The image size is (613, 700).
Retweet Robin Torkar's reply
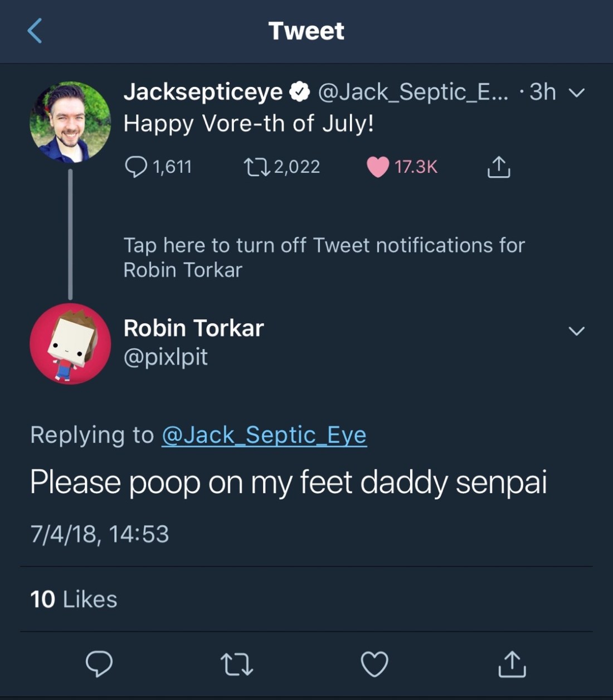237,664
